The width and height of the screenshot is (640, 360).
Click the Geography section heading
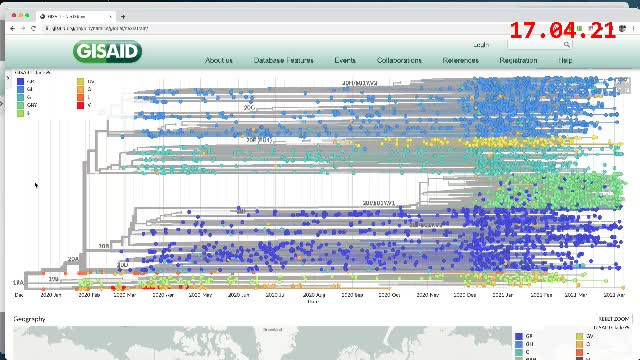[x=29, y=319]
